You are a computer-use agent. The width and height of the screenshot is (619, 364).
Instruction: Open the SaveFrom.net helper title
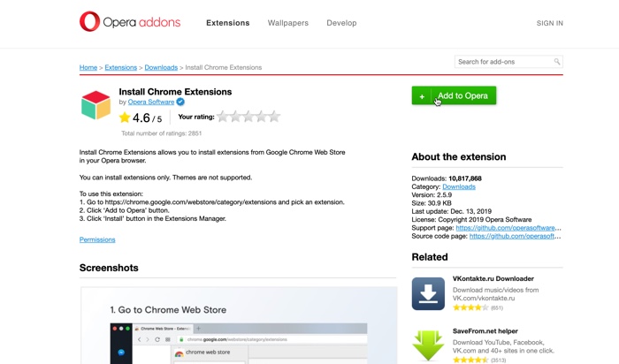click(485, 331)
